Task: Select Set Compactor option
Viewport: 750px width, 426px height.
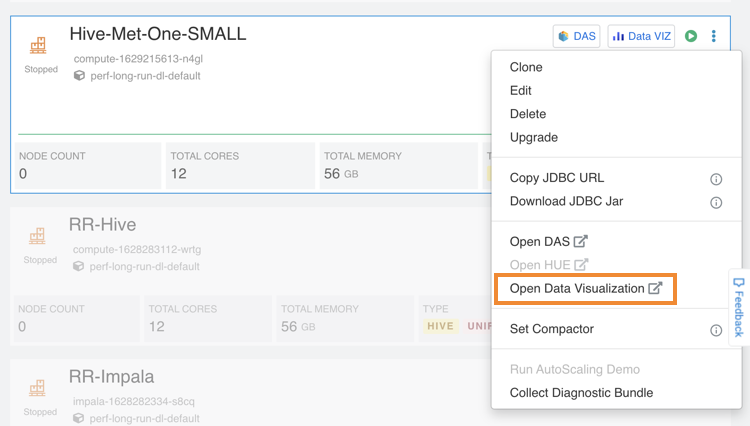Action: tap(552, 329)
